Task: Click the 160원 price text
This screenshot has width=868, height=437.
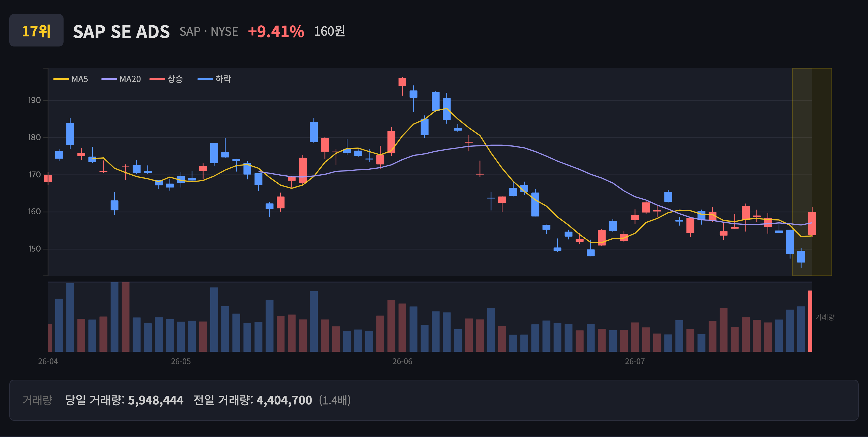Action: point(329,31)
